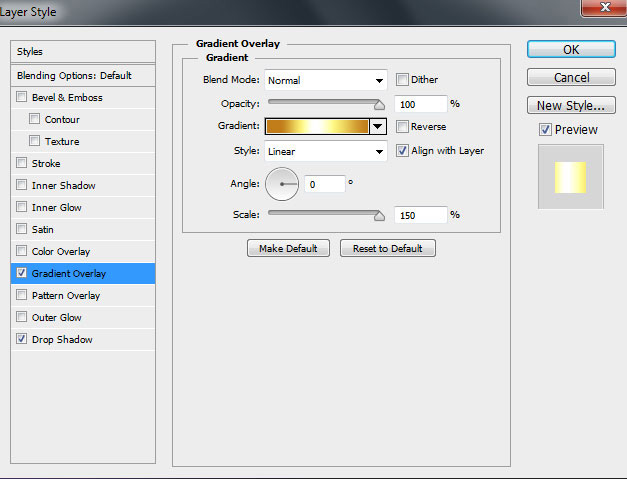Enable the Inner Glow checkbox
Screen dimensions: 627x479
pyautogui.click(x=22, y=207)
